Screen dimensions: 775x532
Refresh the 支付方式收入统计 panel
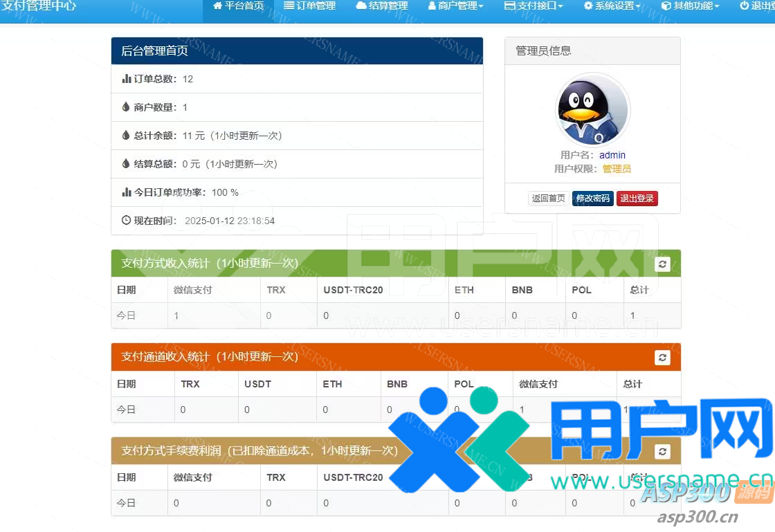[x=663, y=264]
